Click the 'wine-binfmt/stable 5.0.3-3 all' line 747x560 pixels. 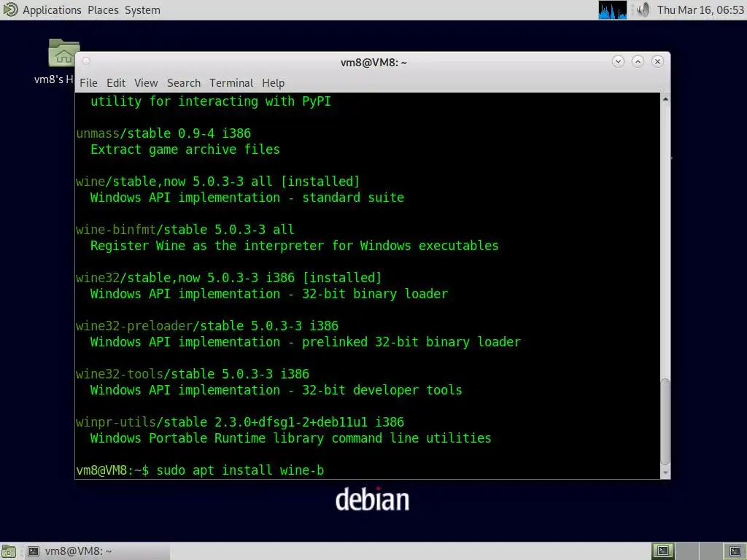[x=185, y=230]
